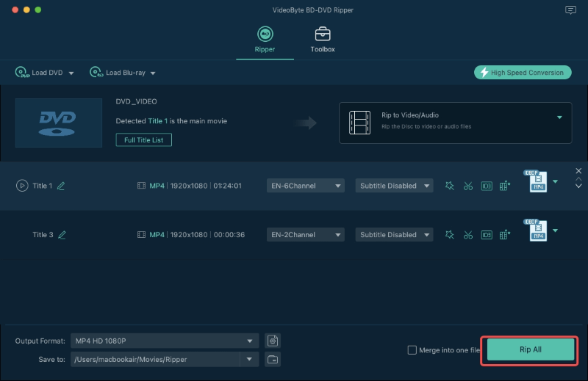Screen dimensions: 588x381
Task: Open the Full Title List
Action: (144, 139)
